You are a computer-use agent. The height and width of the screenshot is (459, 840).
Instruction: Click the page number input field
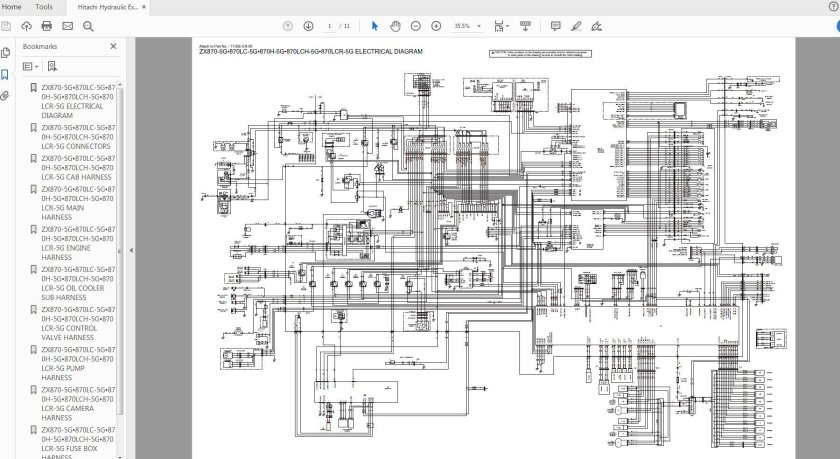[x=330, y=25]
